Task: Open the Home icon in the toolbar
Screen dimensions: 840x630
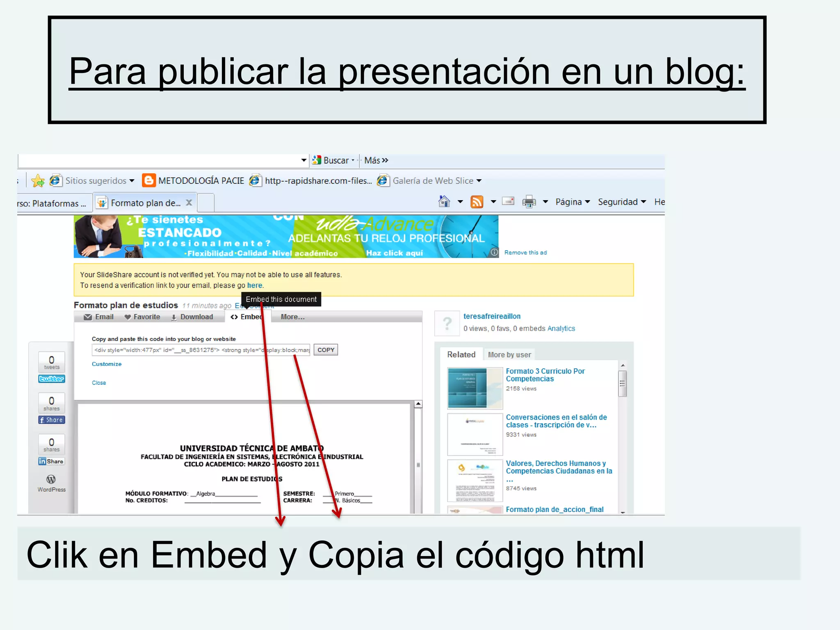Action: click(x=444, y=201)
